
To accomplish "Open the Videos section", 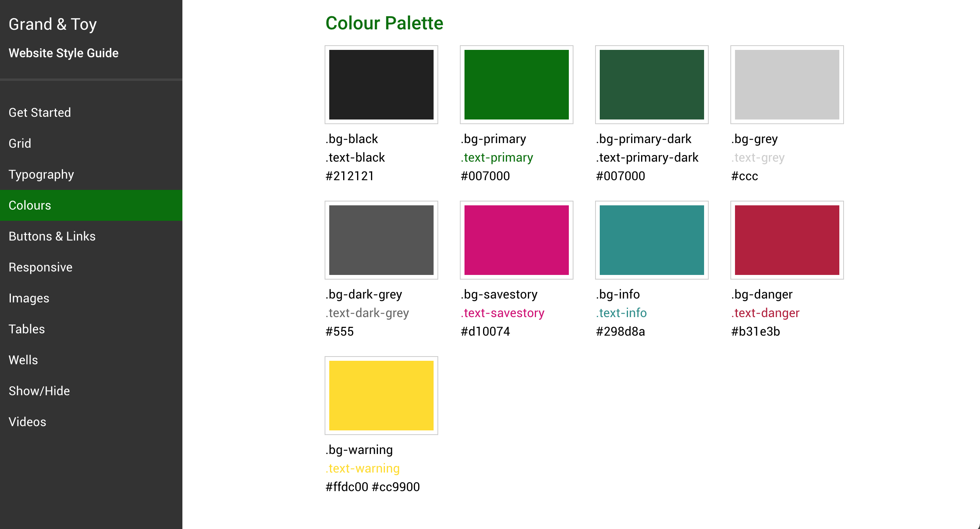I will click(x=27, y=422).
